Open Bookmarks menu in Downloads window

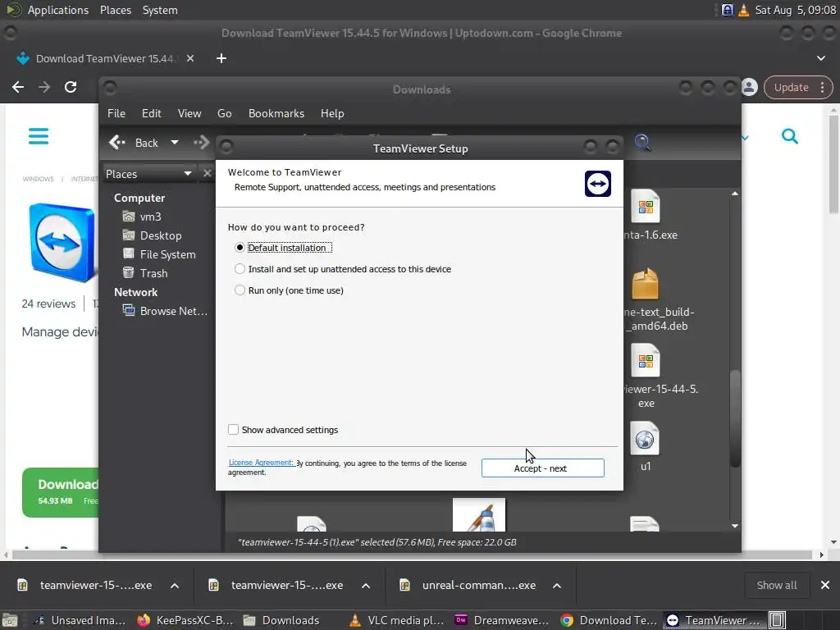[276, 113]
